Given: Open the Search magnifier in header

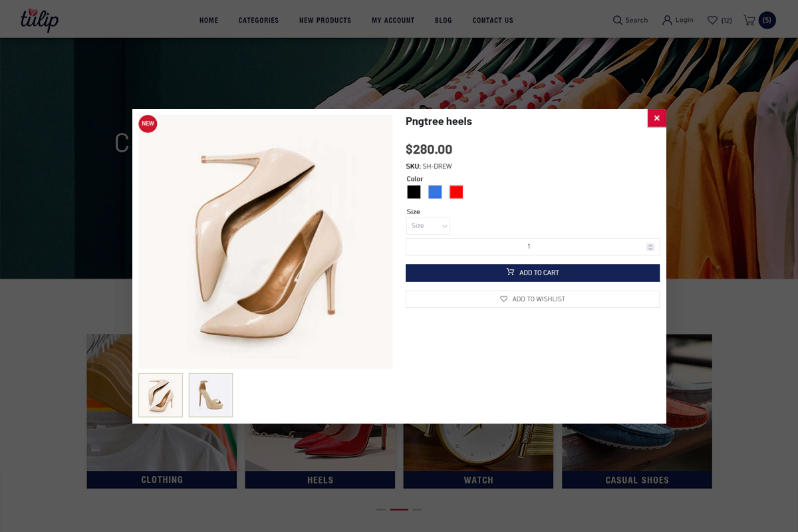Looking at the screenshot, I should (617, 20).
